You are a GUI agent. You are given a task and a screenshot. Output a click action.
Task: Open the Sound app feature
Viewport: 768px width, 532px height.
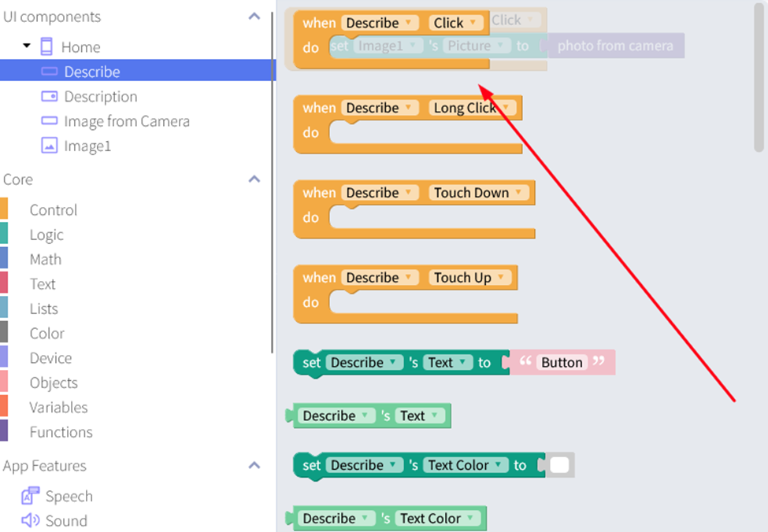[66, 521]
